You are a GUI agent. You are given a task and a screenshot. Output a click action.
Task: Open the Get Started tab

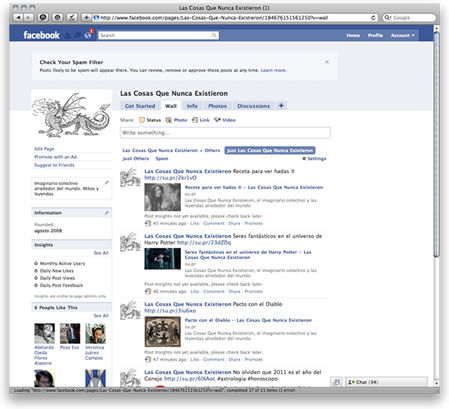click(x=140, y=106)
